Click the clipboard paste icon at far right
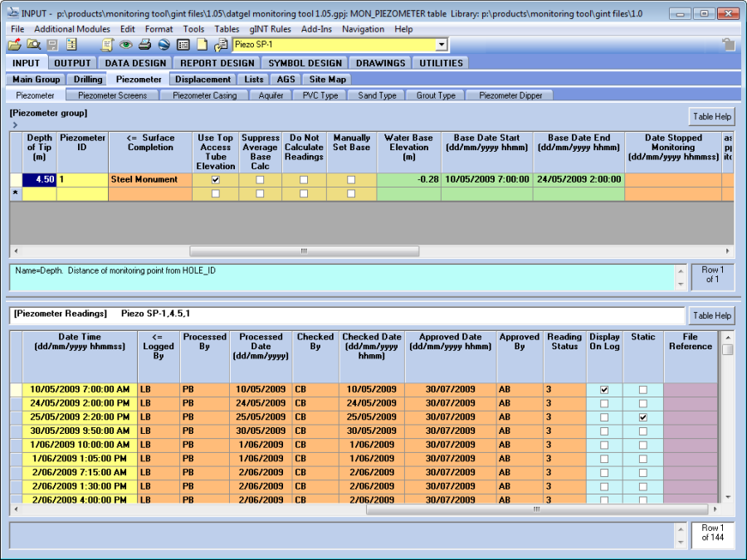 tap(728, 45)
